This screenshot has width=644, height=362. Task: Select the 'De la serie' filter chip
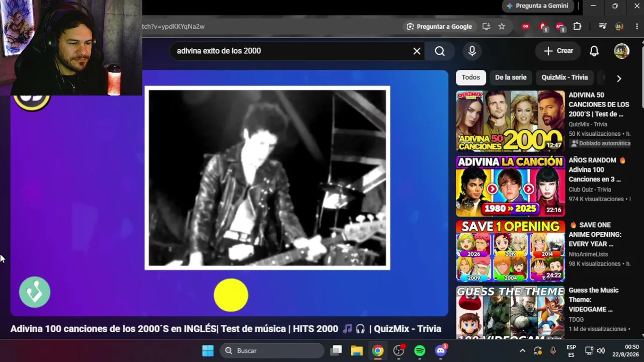(511, 77)
